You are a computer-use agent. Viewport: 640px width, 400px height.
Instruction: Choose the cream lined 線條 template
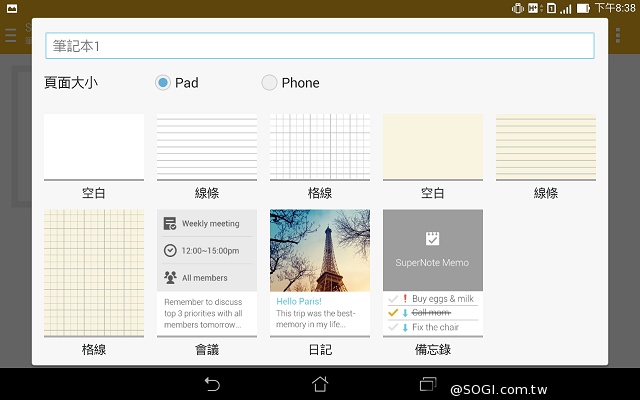[546, 147]
